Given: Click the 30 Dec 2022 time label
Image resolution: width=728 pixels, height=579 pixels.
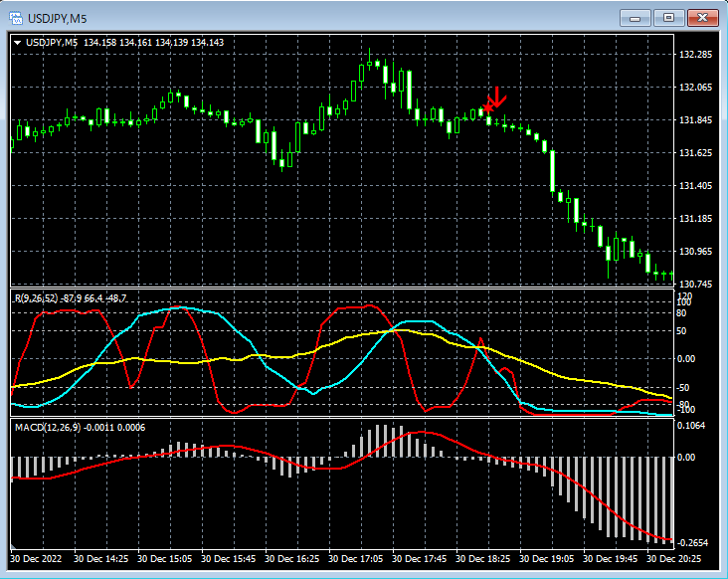Looking at the screenshot, I should click(36, 558).
